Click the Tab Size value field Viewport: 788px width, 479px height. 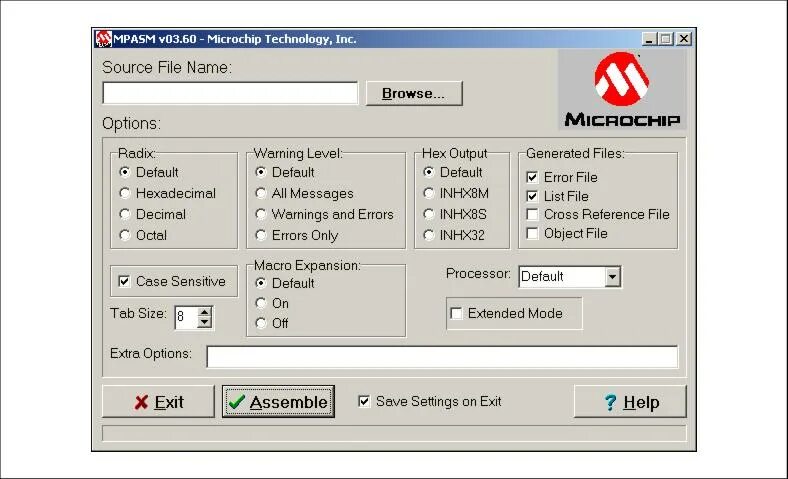(x=186, y=317)
